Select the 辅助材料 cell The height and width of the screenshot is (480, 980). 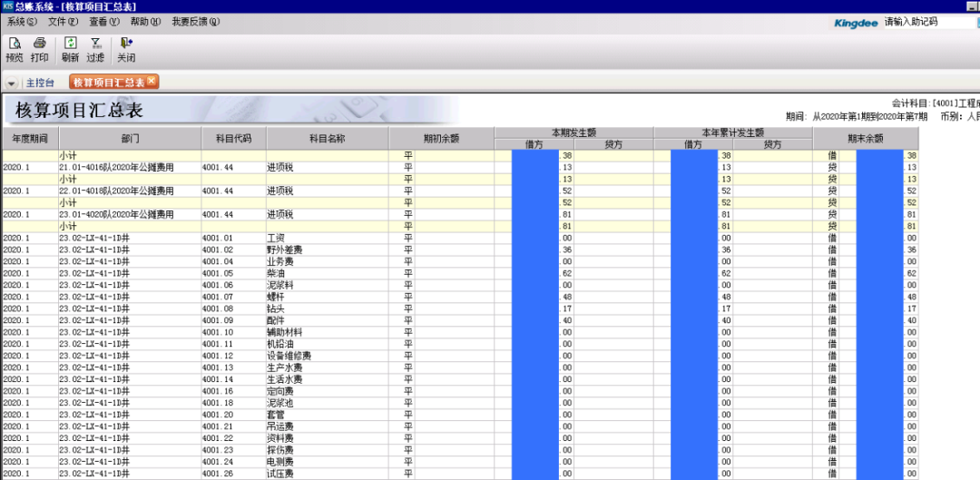tap(328, 332)
